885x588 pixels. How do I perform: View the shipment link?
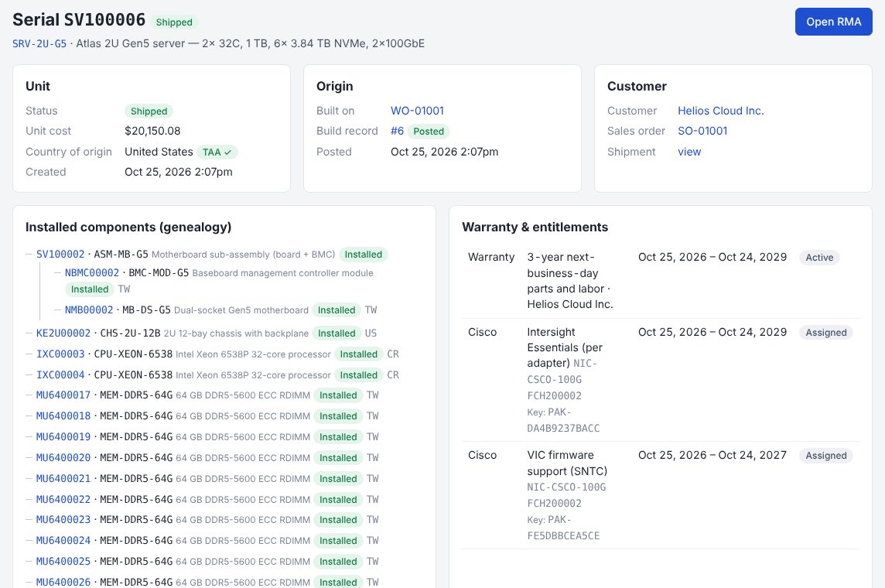click(689, 152)
